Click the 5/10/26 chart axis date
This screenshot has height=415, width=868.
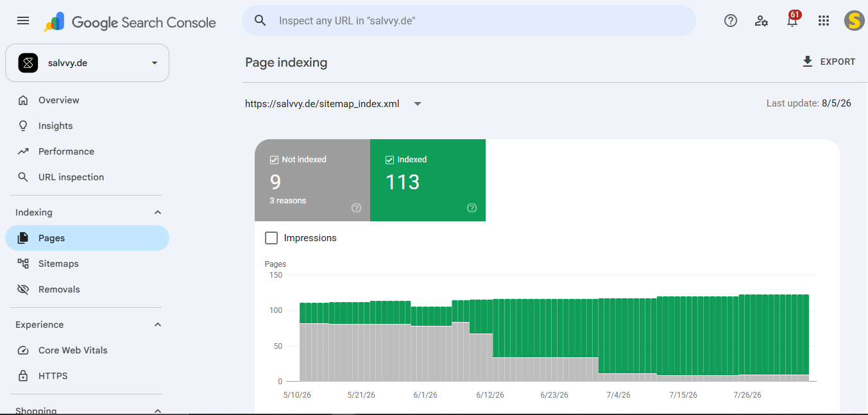tap(298, 395)
